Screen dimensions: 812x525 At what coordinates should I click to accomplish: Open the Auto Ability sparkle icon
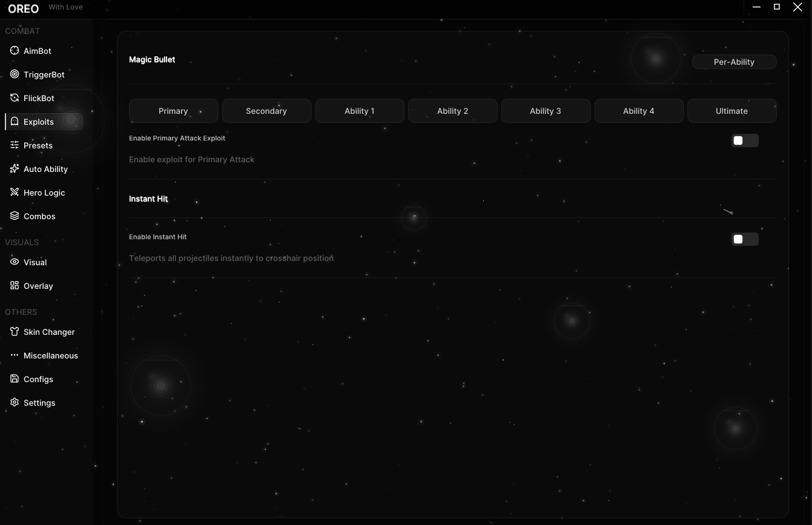tap(15, 169)
